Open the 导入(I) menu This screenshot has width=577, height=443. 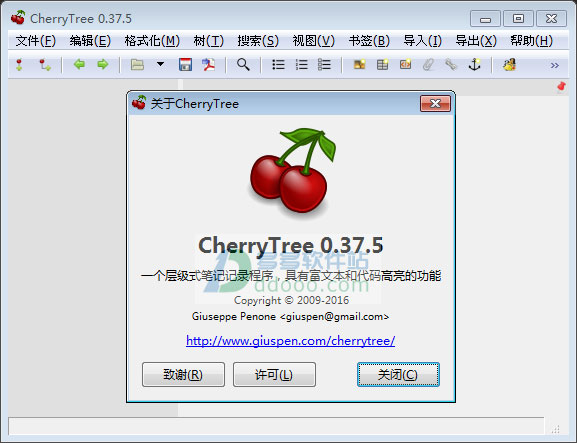[422, 40]
